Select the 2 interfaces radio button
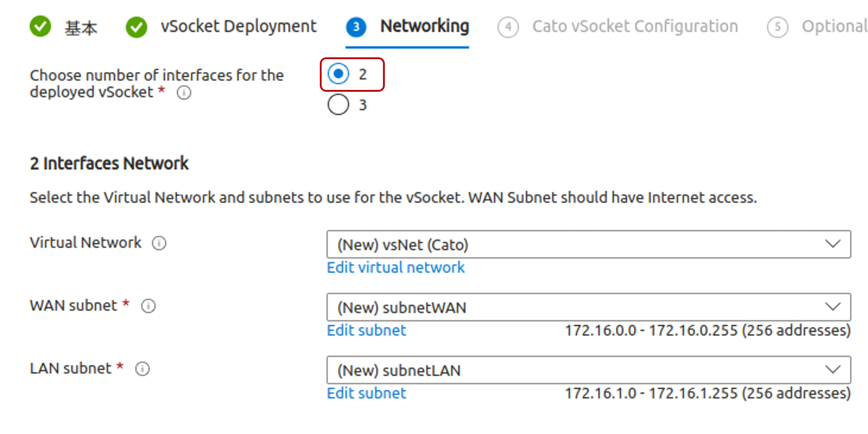Viewport: 868px width, 434px height. [x=338, y=74]
